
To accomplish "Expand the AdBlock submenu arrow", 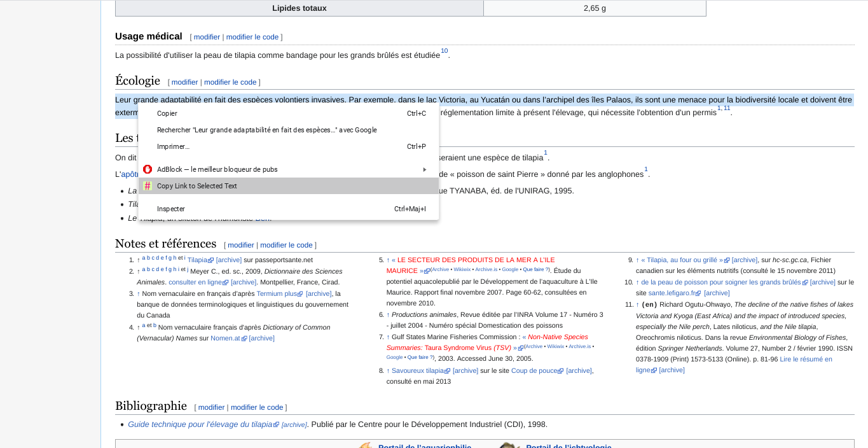I will 424,169.
